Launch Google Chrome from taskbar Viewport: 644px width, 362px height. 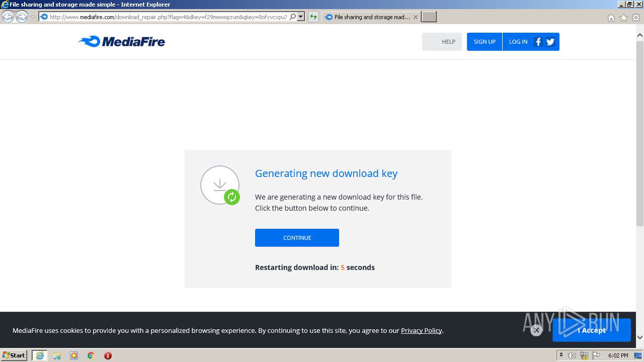pos(91,355)
